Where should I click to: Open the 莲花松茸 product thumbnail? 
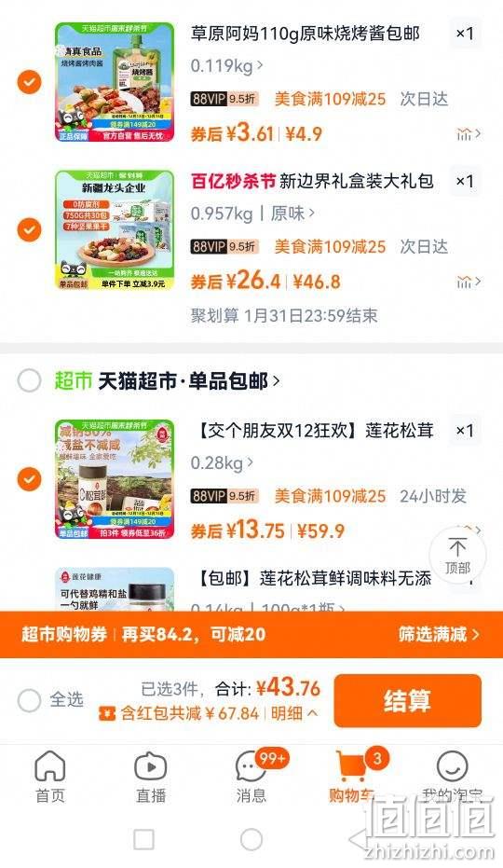114,479
